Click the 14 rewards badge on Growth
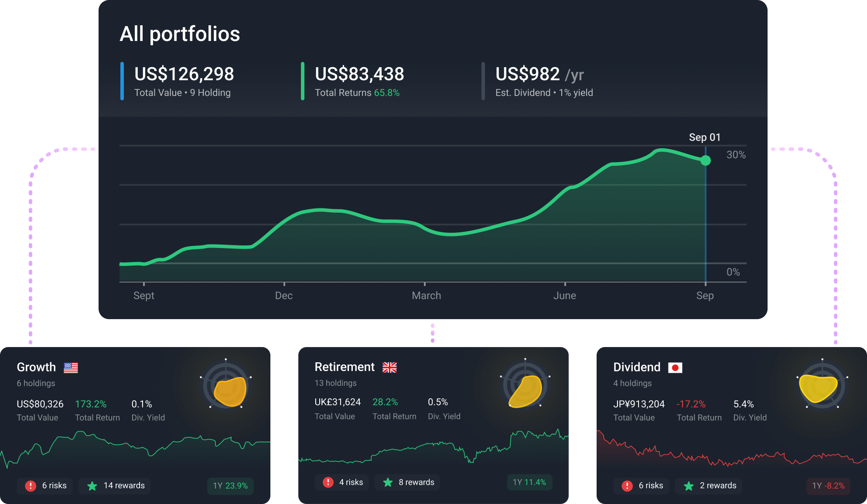The height and width of the screenshot is (504, 867). pyautogui.click(x=114, y=486)
